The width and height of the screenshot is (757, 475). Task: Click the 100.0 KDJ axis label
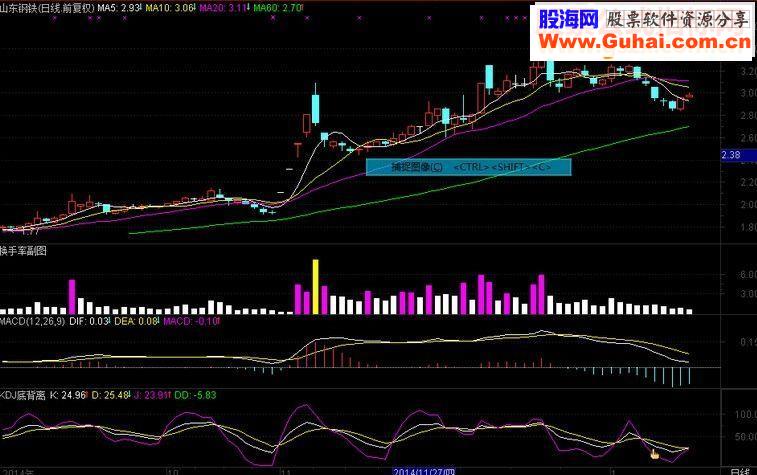tap(746, 414)
